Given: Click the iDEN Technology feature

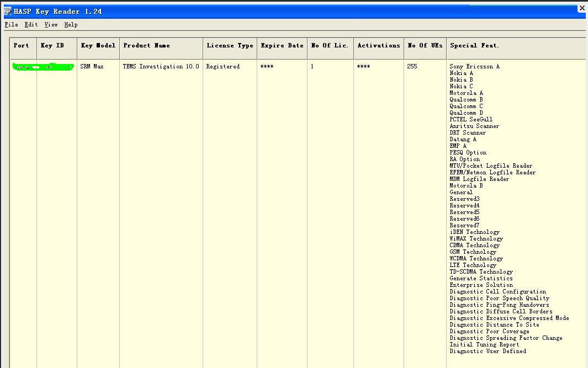Looking at the screenshot, I should tap(474, 232).
